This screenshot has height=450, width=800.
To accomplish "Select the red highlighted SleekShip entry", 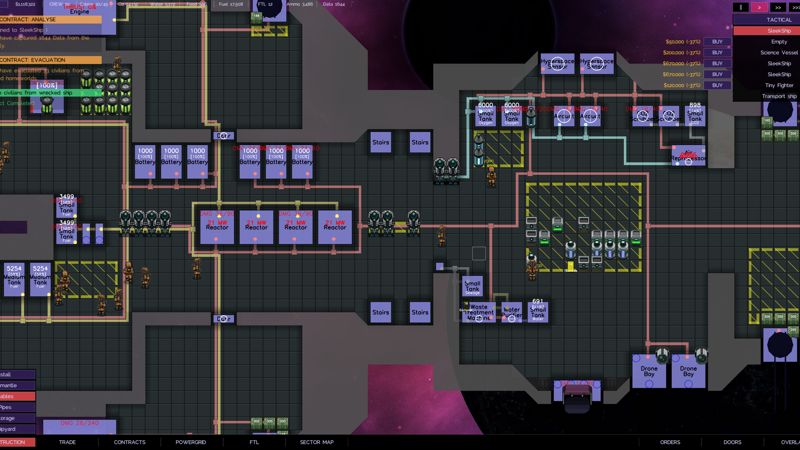I will [x=766, y=31].
